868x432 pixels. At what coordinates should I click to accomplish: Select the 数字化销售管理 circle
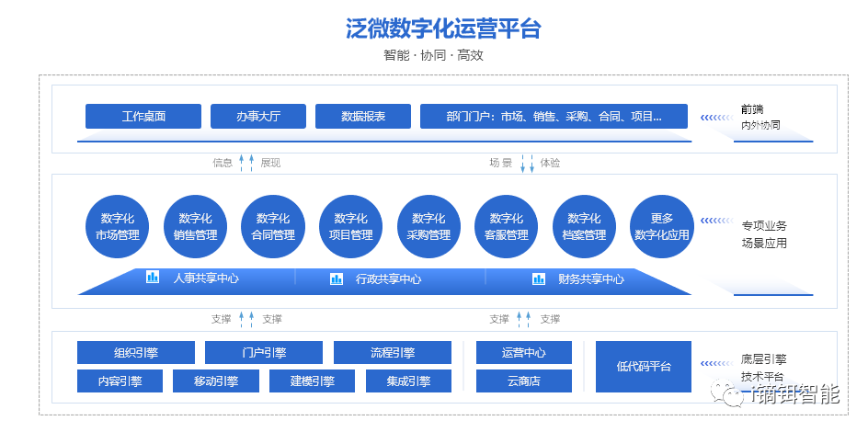tap(195, 226)
